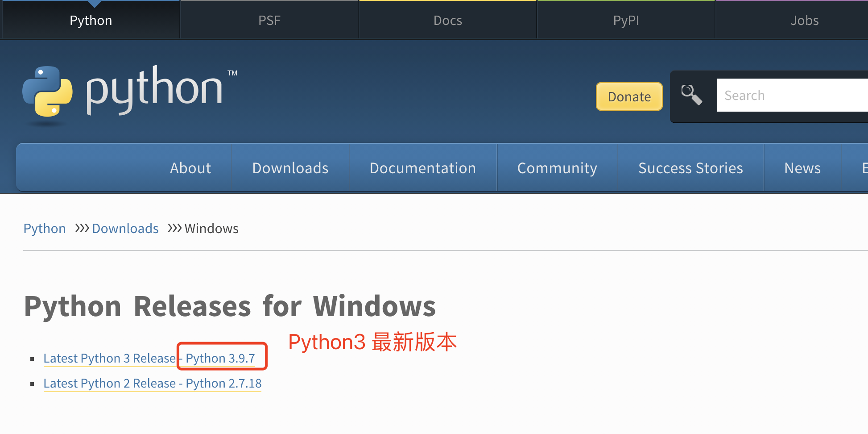The height and width of the screenshot is (434, 868).
Task: Focus the Search input field
Action: pos(793,95)
